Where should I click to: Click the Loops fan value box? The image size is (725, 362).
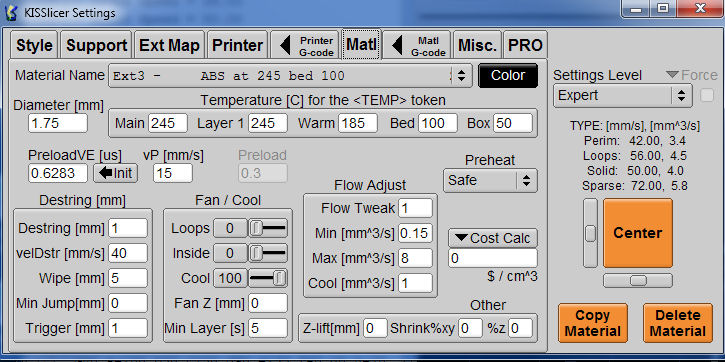point(230,228)
